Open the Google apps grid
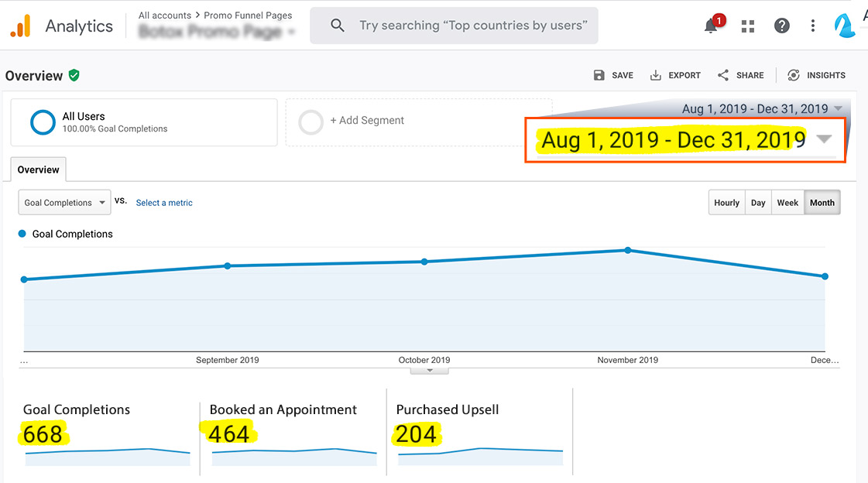Viewport: 868px width, 483px height. click(x=747, y=26)
